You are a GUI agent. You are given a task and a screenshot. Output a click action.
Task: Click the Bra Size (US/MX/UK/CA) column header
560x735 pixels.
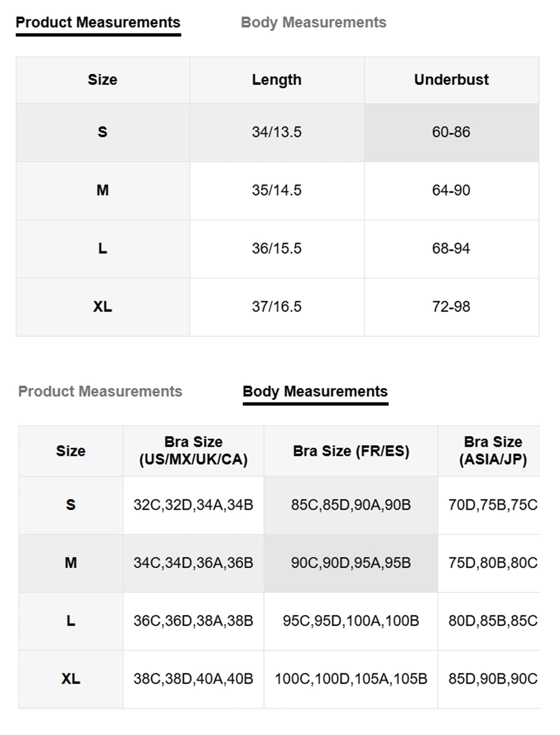[x=193, y=451]
